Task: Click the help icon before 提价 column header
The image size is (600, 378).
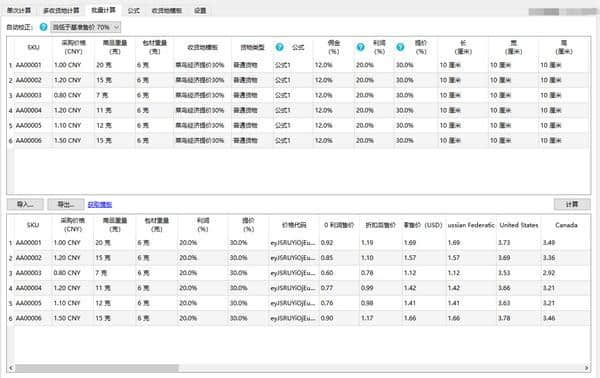Action: tap(400, 47)
